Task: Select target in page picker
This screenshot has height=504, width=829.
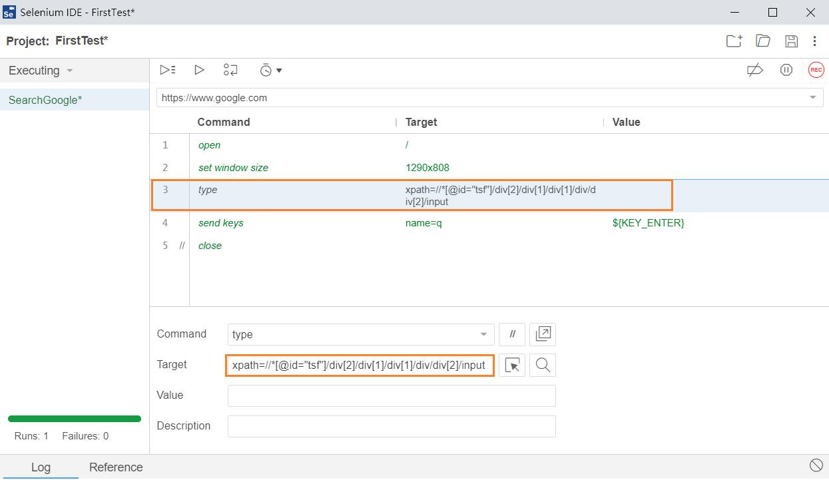Action: coord(512,365)
